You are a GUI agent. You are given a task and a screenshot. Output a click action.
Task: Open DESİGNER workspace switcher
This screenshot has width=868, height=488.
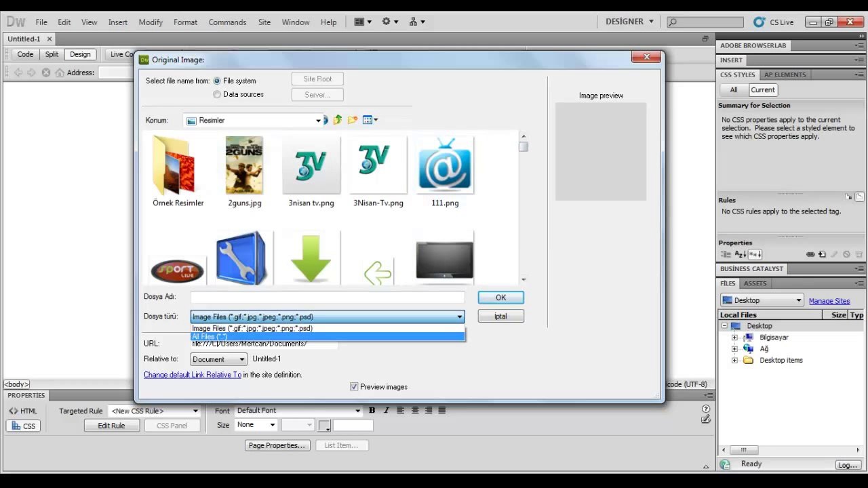tap(629, 22)
